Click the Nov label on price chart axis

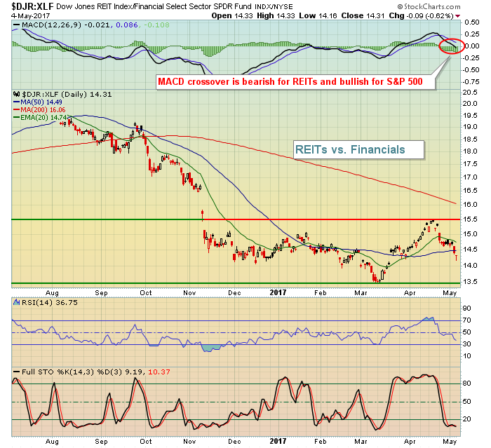pyautogui.click(x=189, y=293)
